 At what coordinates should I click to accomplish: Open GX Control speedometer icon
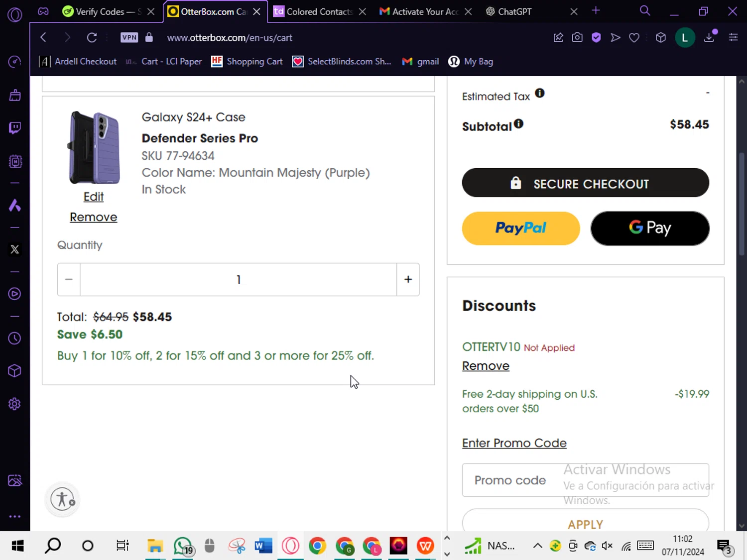pyautogui.click(x=15, y=62)
